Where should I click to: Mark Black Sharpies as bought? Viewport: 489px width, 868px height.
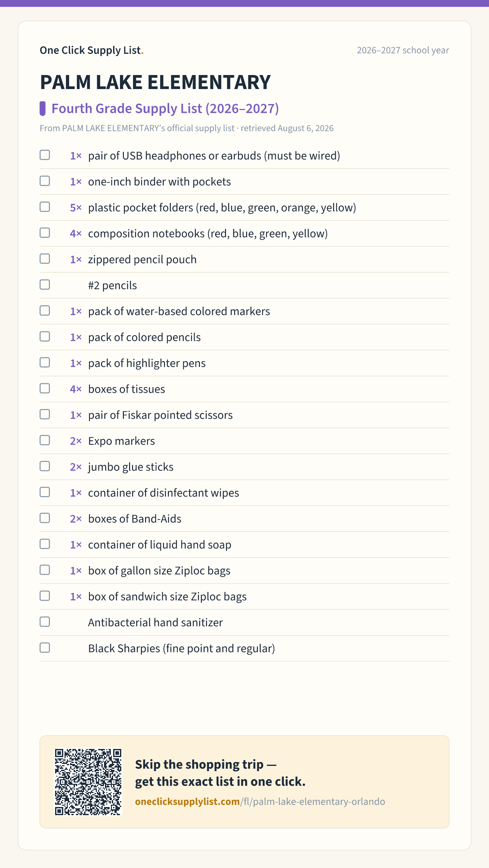pos(45,647)
